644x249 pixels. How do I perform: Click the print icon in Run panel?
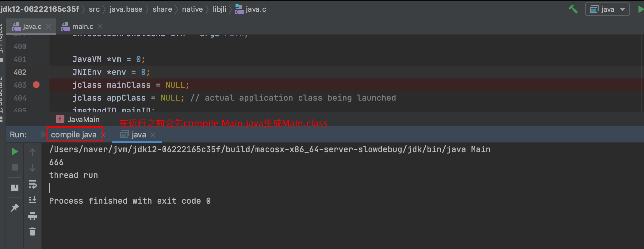point(33,216)
